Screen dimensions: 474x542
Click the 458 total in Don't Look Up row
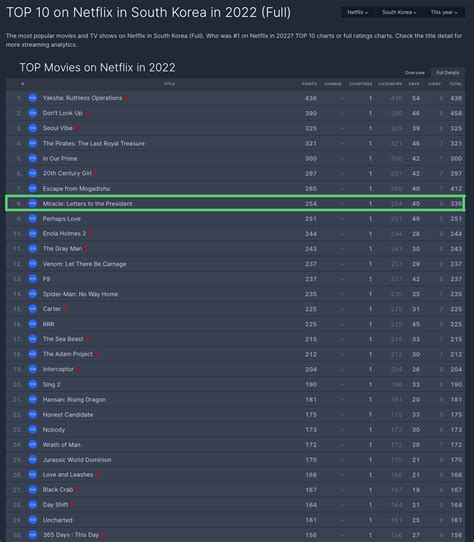pos(456,113)
